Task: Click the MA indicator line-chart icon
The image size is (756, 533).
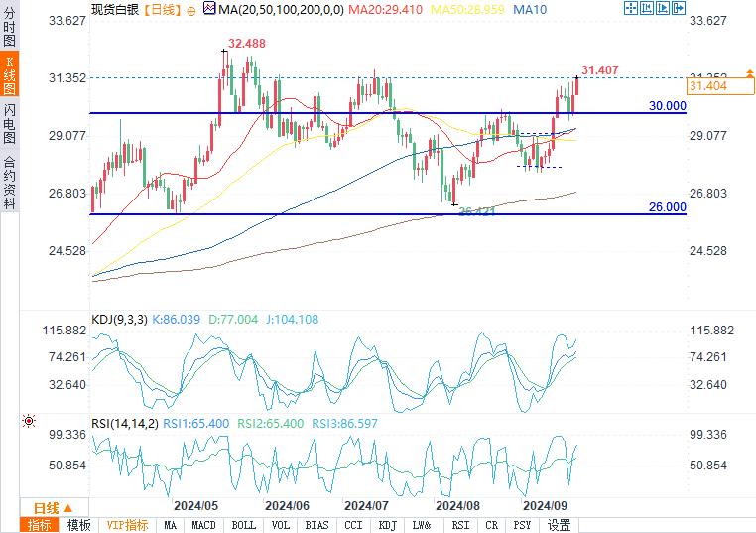Action: pyautogui.click(x=209, y=8)
